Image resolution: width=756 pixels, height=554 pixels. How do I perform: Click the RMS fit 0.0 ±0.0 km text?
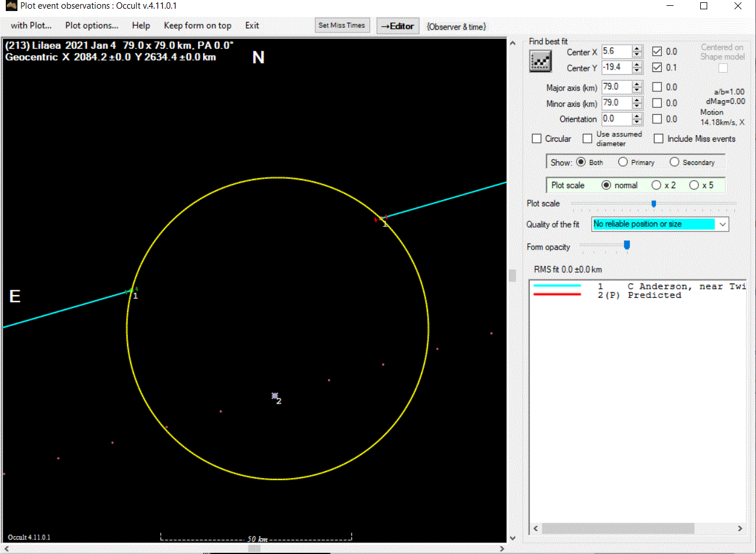click(x=568, y=269)
